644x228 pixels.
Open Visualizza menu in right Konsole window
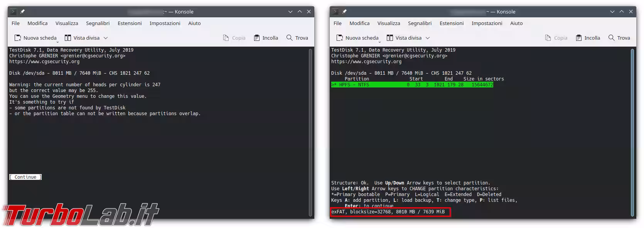(389, 23)
